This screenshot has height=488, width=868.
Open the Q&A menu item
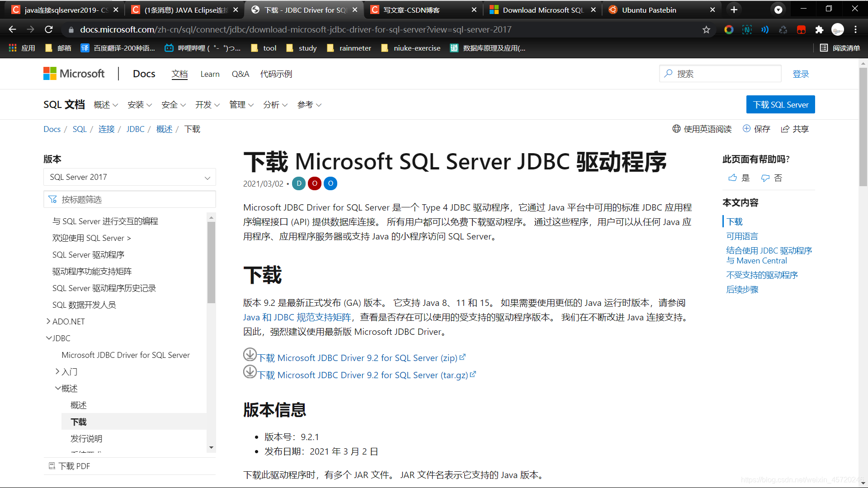pyautogui.click(x=241, y=74)
